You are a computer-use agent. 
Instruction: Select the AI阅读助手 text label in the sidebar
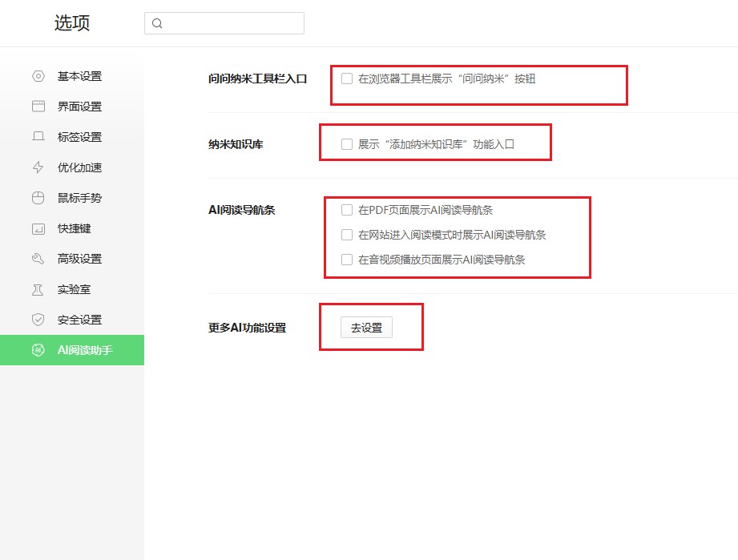click(85, 350)
